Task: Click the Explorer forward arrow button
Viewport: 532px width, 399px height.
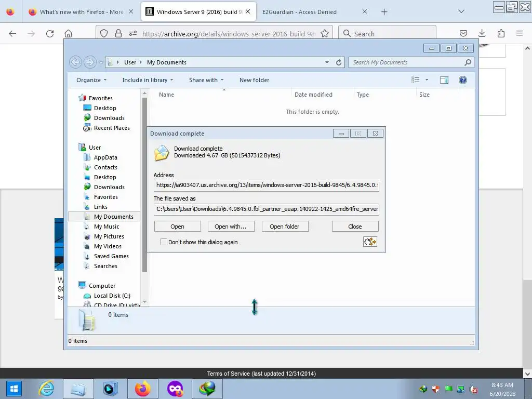Action: point(90,62)
